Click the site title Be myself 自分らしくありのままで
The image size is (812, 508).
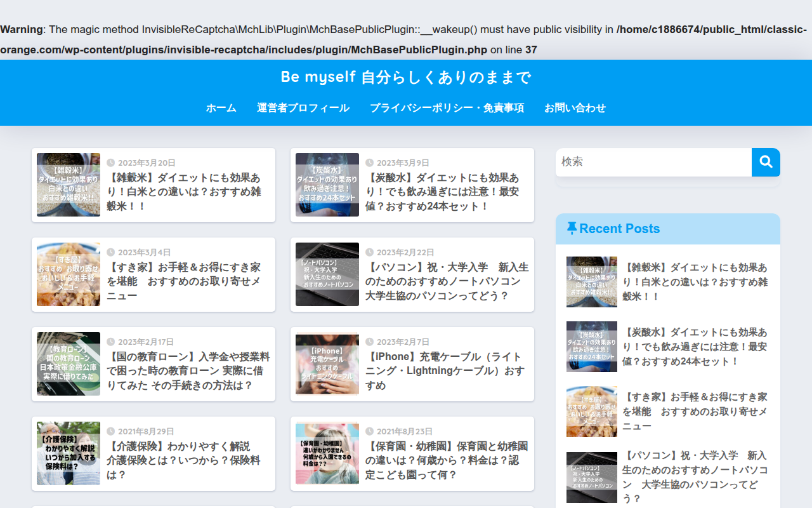(x=406, y=77)
